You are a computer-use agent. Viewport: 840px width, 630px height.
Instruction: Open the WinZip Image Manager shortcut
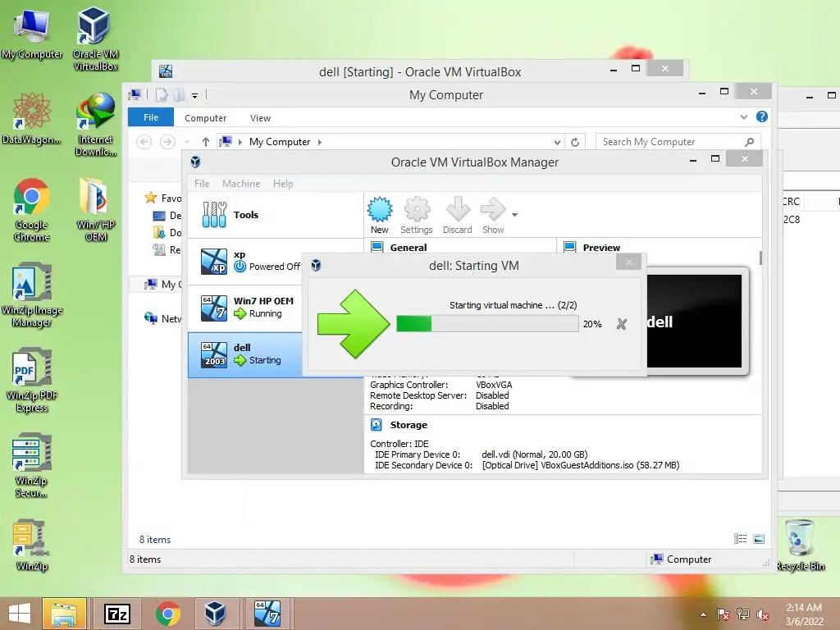tap(32, 294)
